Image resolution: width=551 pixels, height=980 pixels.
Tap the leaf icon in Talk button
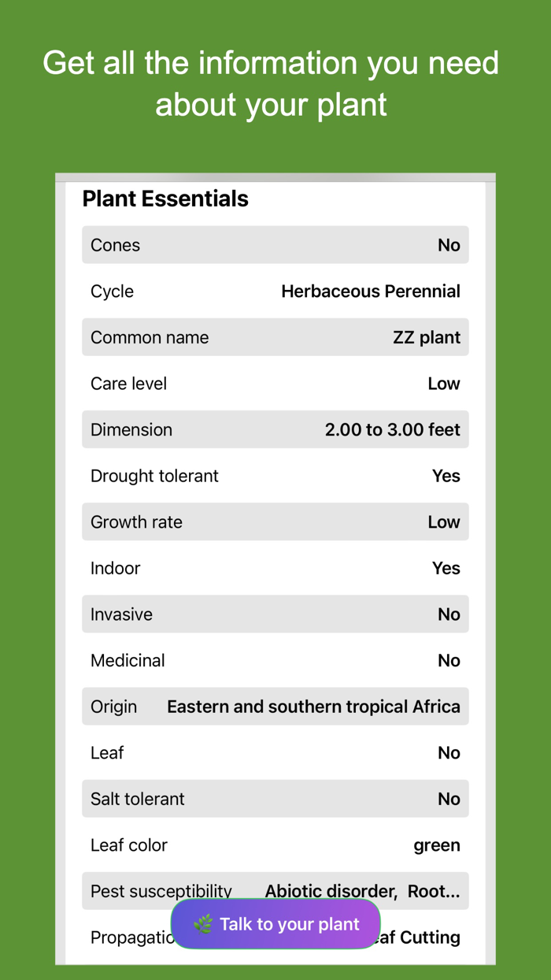coord(203,923)
